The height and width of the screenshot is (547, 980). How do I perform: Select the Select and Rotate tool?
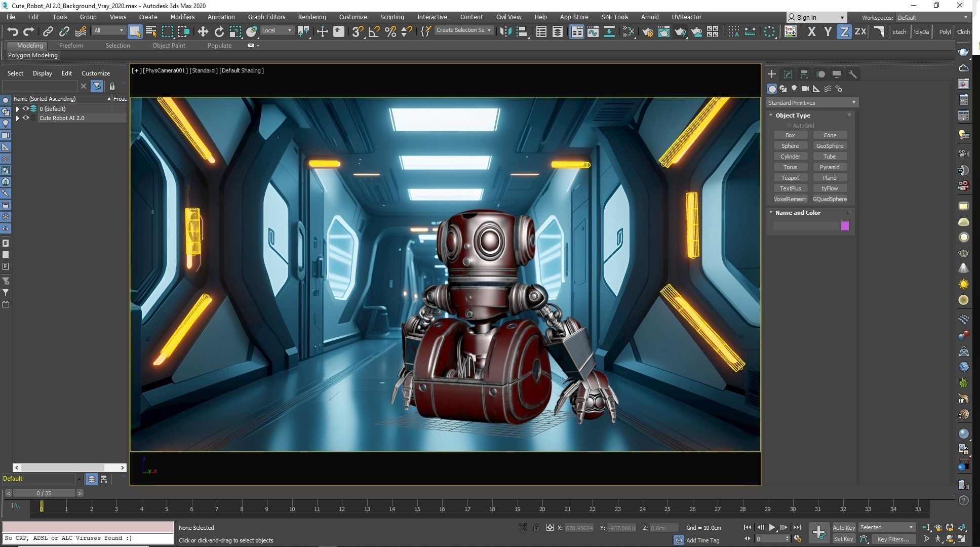tap(219, 32)
